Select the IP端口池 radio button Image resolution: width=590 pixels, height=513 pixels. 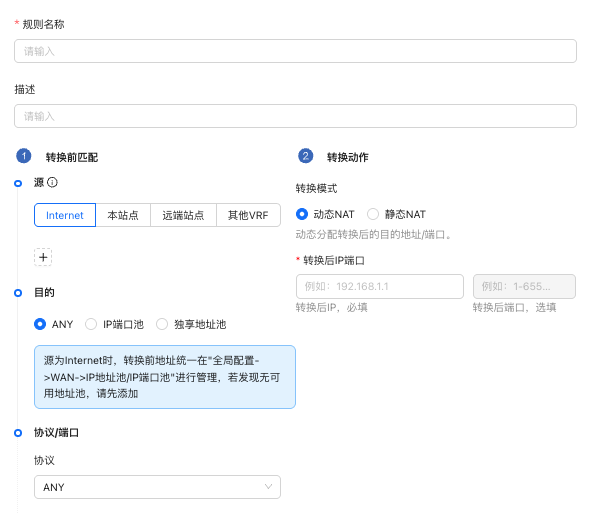(91, 324)
